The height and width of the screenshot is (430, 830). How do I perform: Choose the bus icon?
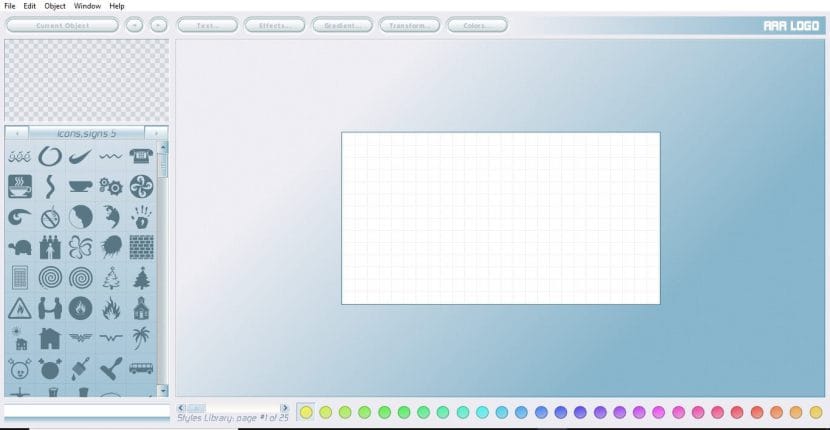click(x=140, y=368)
